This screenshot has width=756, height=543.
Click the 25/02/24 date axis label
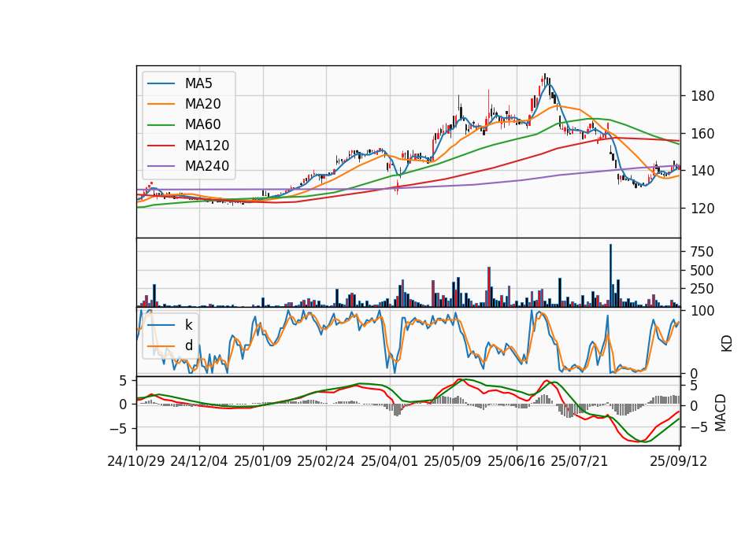click(326, 461)
